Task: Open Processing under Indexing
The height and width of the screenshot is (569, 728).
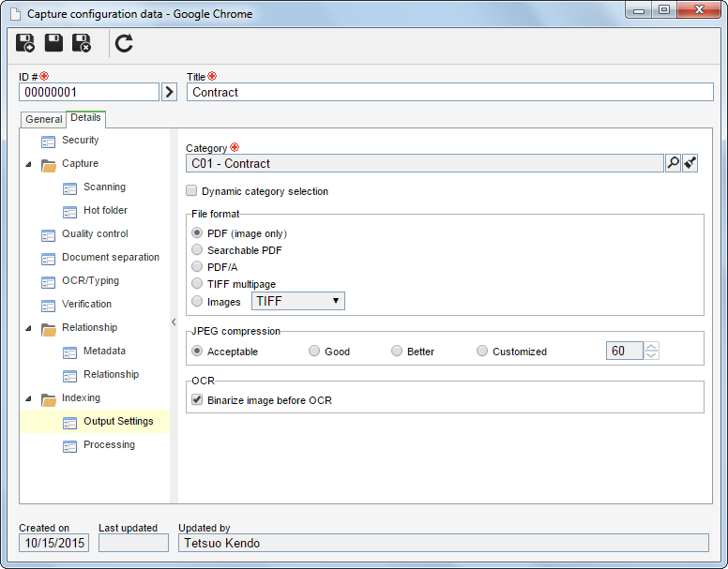Action: coord(109,444)
